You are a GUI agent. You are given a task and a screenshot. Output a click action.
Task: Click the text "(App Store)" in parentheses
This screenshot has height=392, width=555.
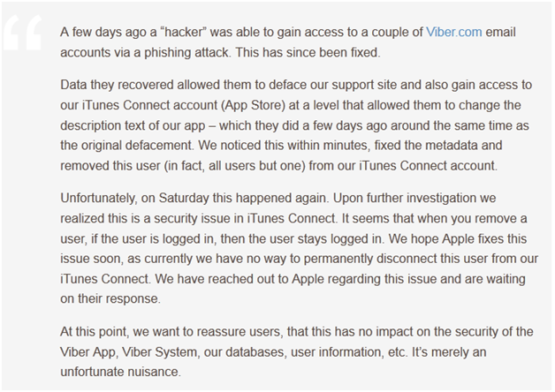click(253, 105)
